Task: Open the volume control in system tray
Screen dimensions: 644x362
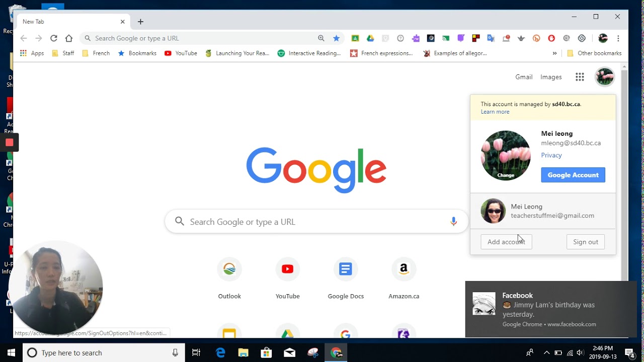Action: 580,352
